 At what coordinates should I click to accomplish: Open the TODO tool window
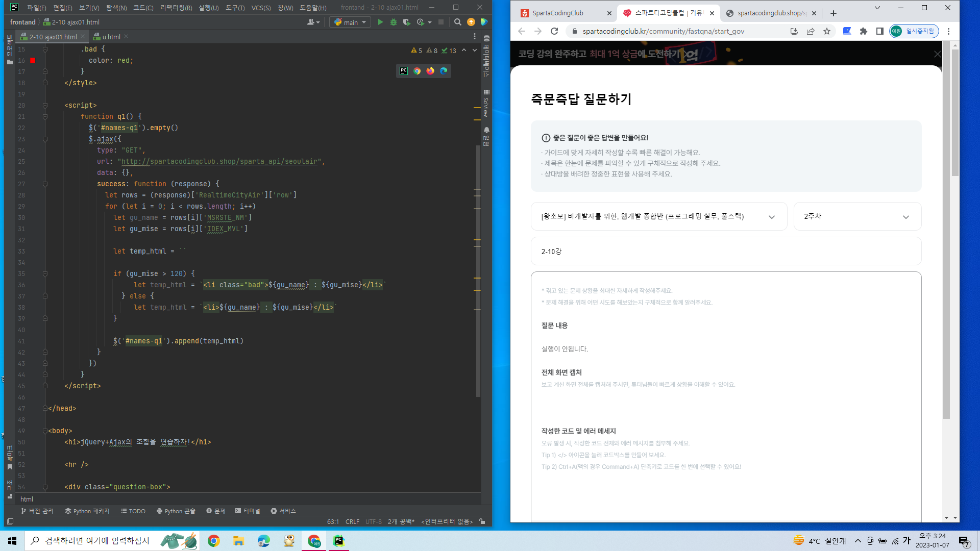(x=133, y=511)
